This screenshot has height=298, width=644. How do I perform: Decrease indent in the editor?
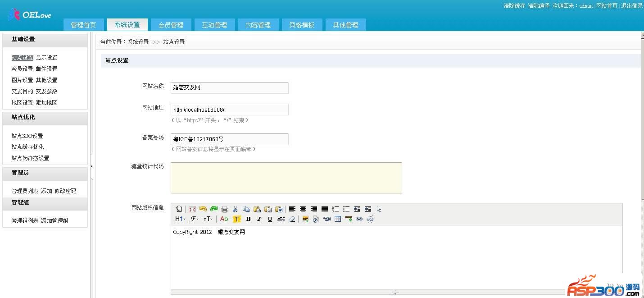click(368, 209)
